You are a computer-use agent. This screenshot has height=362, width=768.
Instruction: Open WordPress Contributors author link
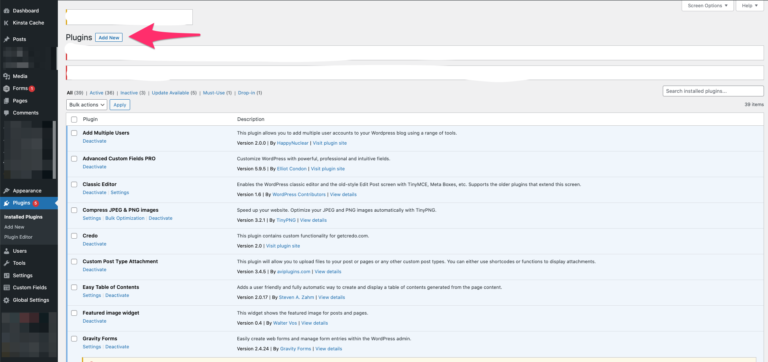tap(299, 194)
